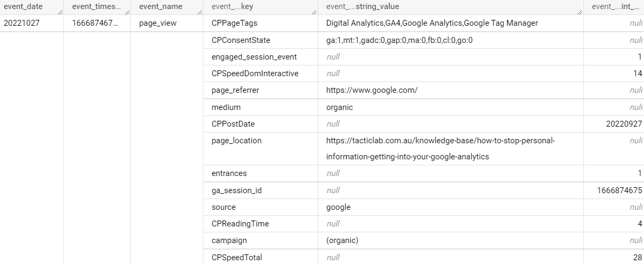
Task: Select the (organic) campaign value
Action: click(342, 240)
